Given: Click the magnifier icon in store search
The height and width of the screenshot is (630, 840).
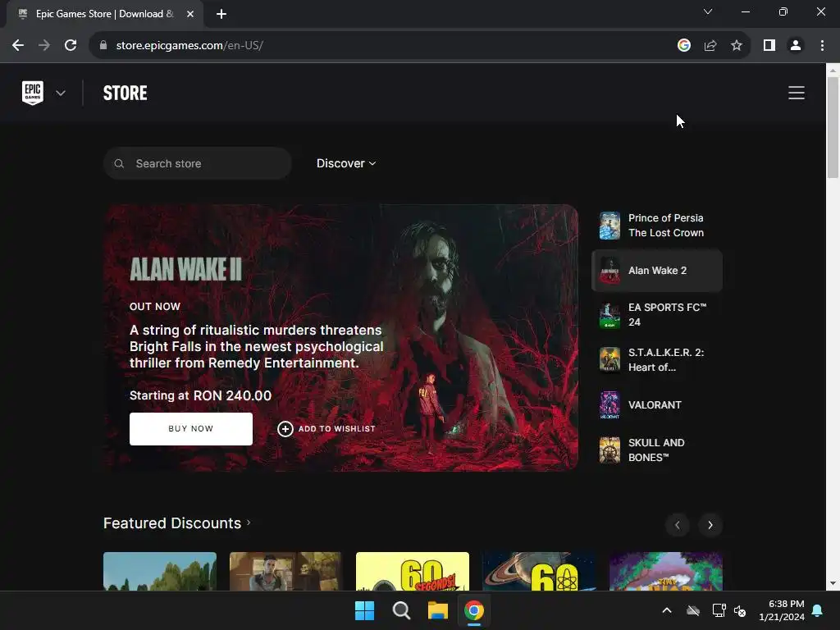Looking at the screenshot, I should point(120,163).
